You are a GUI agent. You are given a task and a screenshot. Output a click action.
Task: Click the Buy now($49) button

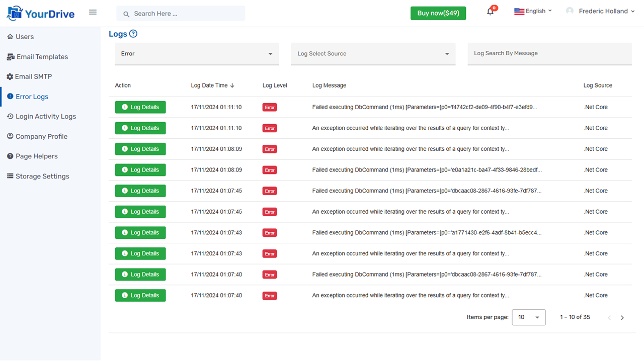[x=438, y=13]
